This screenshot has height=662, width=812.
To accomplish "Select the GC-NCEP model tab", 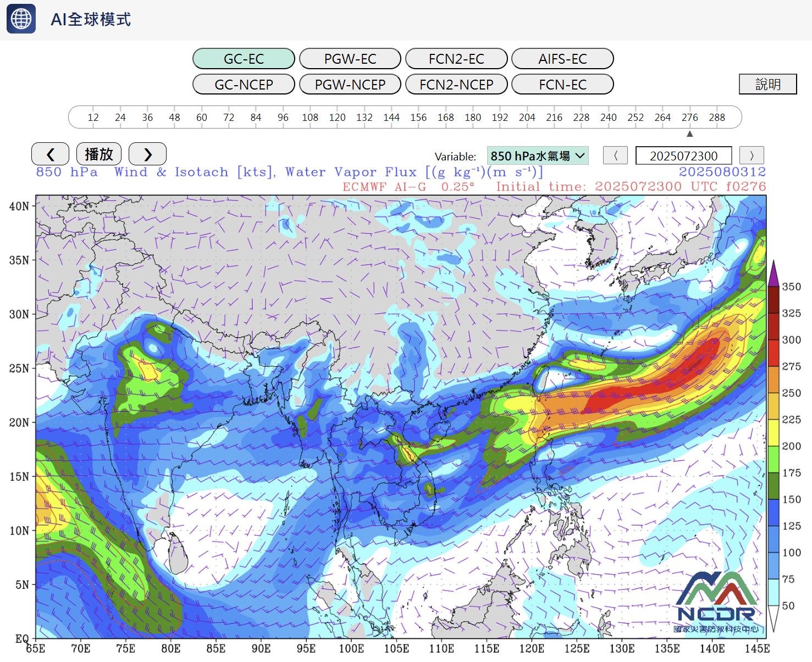I will pyautogui.click(x=244, y=85).
